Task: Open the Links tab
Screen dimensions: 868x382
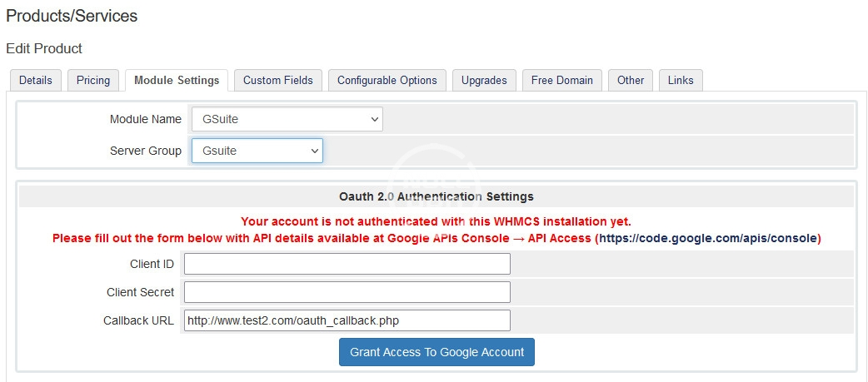Action: (681, 80)
